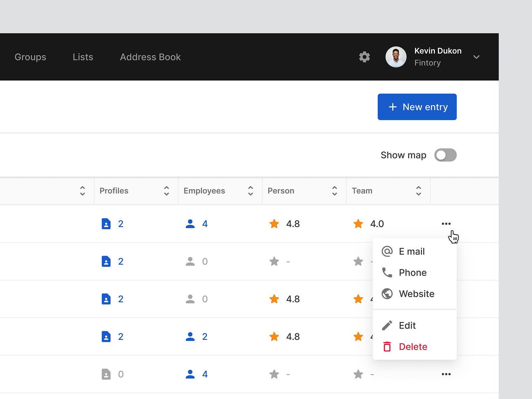The height and width of the screenshot is (399, 532).
Task: Select Website from the context menu
Action: [416, 294]
